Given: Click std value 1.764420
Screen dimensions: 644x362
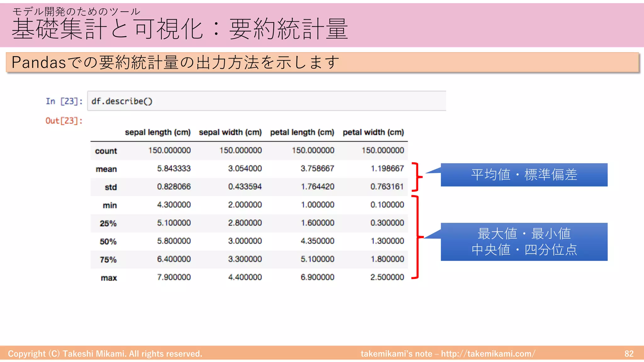Looking at the screenshot, I should (x=318, y=187).
